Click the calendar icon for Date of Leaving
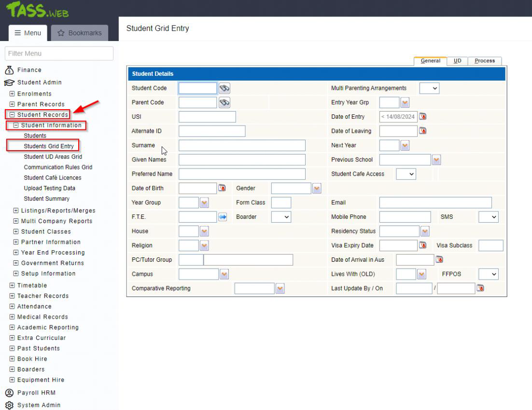532x410 pixels. point(423,131)
